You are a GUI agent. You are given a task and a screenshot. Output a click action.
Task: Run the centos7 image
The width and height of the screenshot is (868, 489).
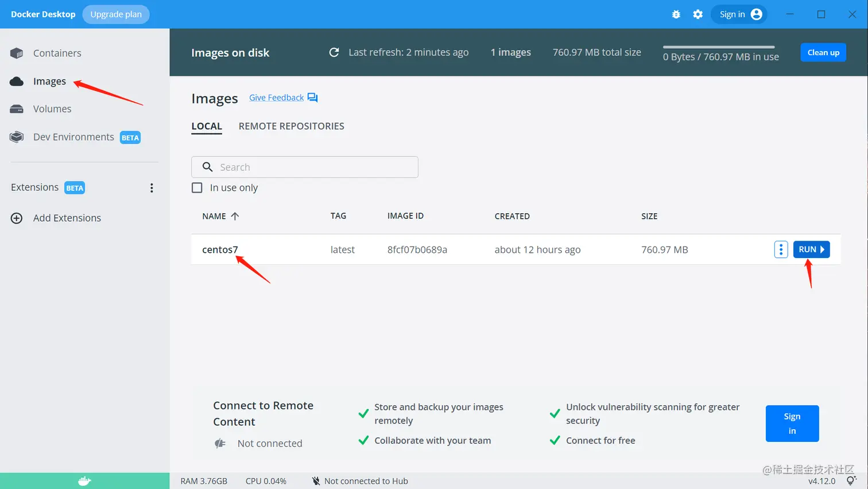[812, 249]
